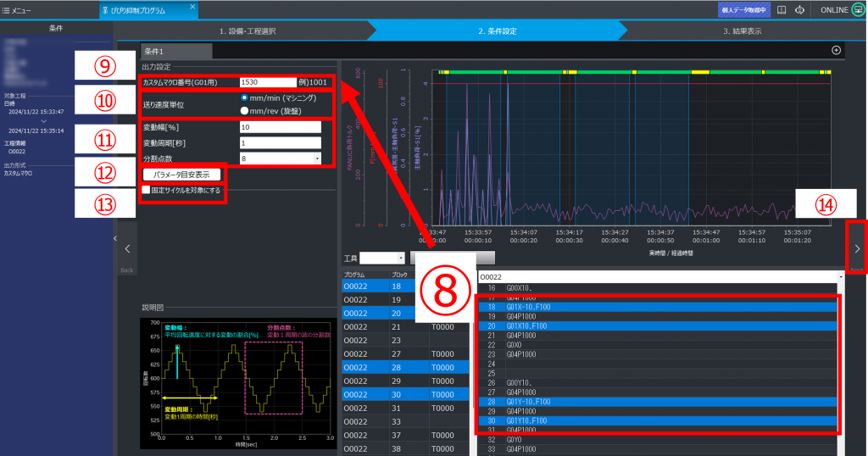Click the プログラム column header
Viewport: 868px width, 456px height.
tap(365, 275)
